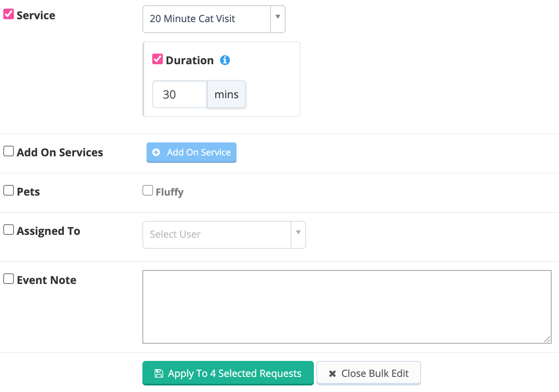Uncheck the Duration checkbox
The image size is (559, 392).
[x=158, y=59]
